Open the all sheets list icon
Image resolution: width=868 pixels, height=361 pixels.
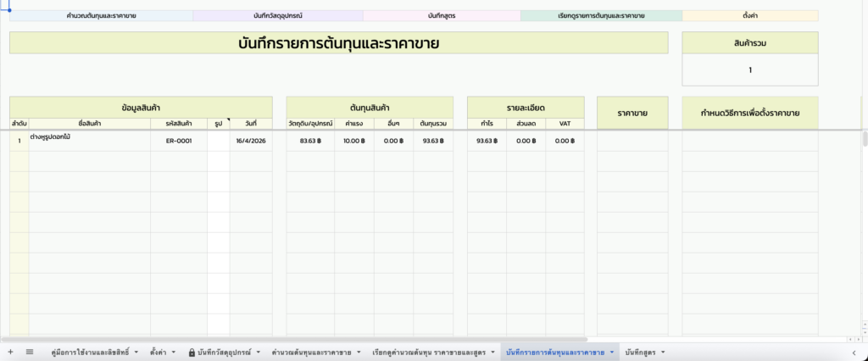30,352
